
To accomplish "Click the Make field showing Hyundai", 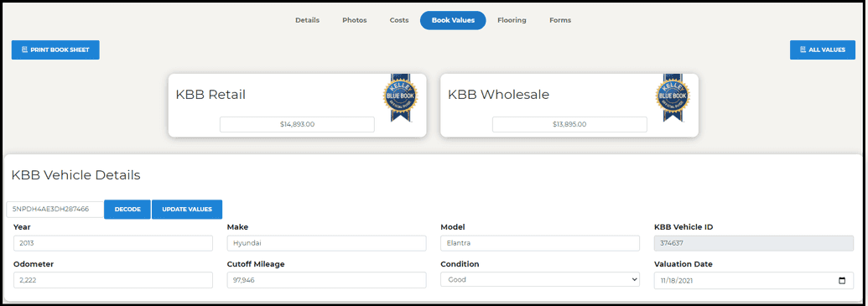I will click(x=326, y=243).
